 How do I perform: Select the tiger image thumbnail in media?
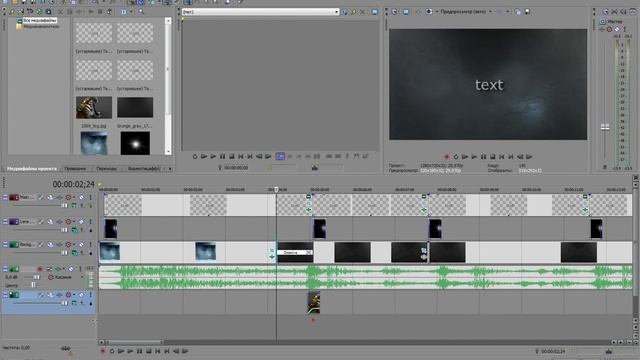point(94,107)
